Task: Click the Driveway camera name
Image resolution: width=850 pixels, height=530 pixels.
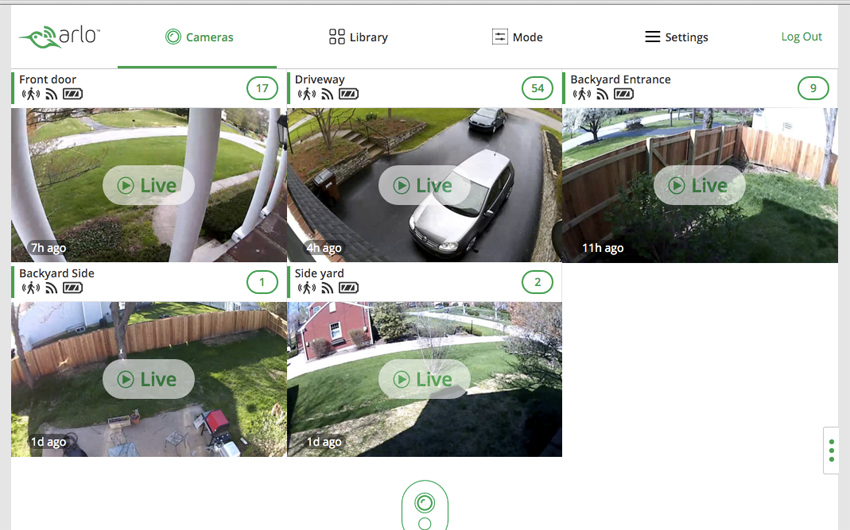Action: pos(320,79)
